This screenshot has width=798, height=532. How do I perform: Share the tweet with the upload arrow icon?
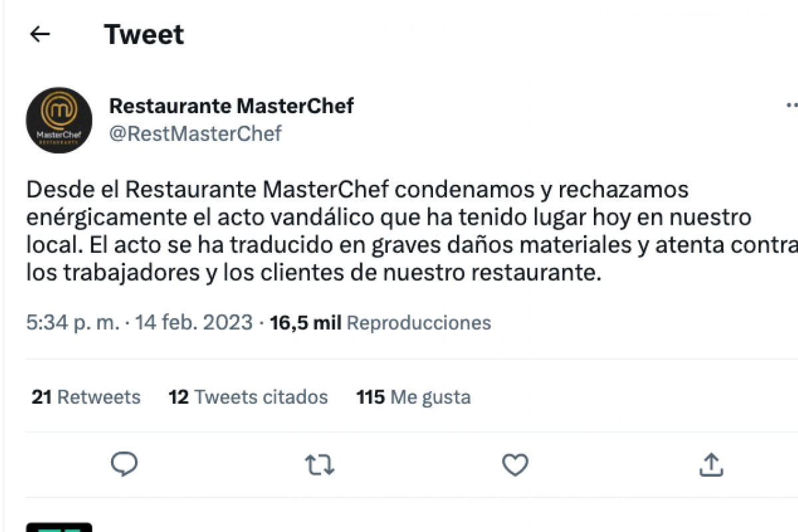click(x=710, y=464)
